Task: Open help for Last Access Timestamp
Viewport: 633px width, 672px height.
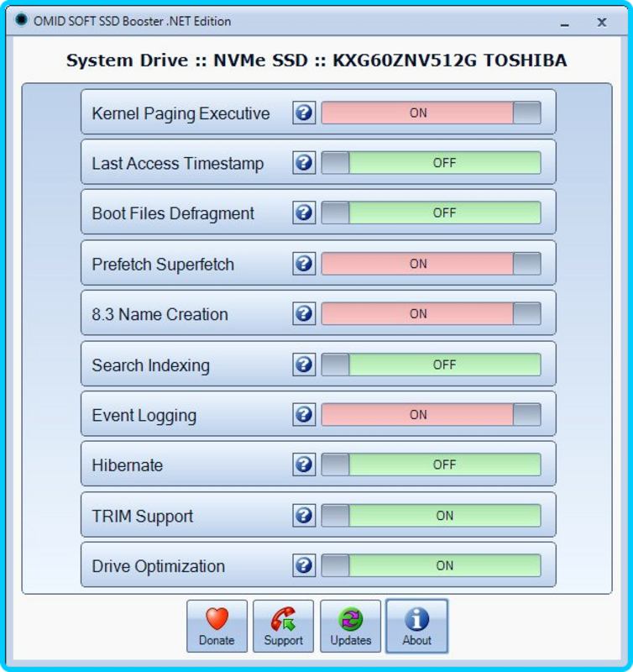Action: click(304, 163)
